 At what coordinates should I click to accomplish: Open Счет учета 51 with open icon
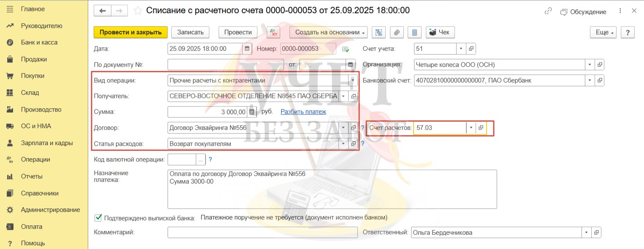point(471,49)
